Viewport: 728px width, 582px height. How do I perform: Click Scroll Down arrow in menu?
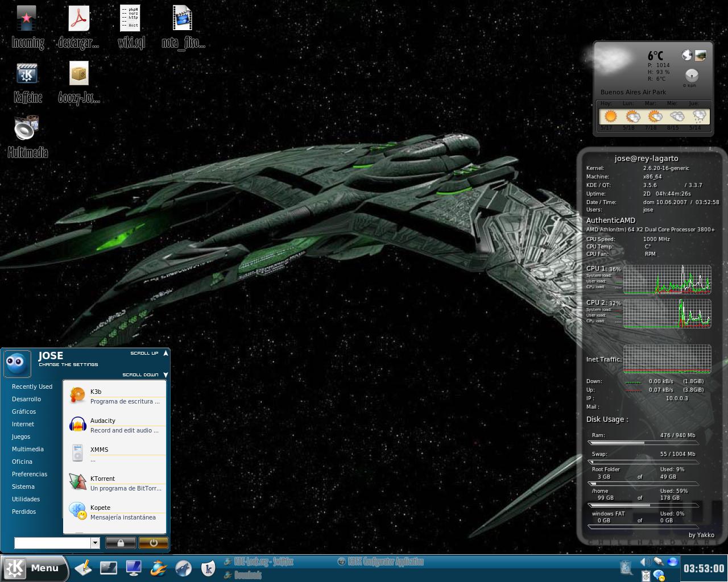pos(166,375)
